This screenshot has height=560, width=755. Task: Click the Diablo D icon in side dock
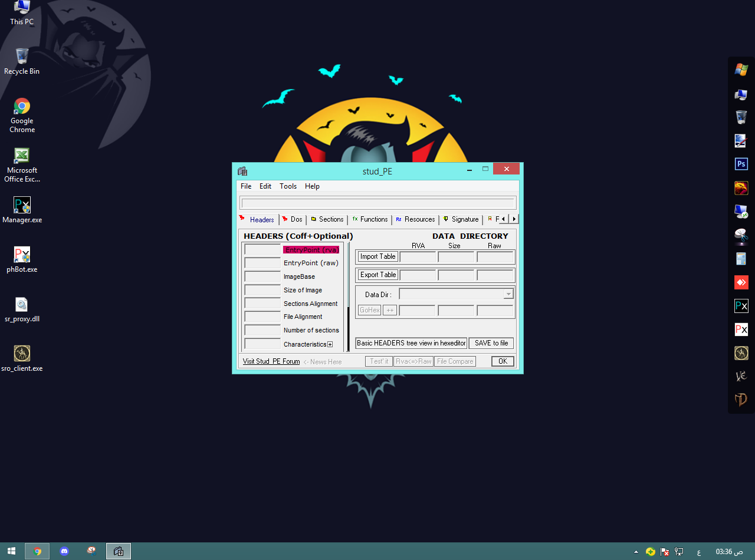tap(741, 400)
